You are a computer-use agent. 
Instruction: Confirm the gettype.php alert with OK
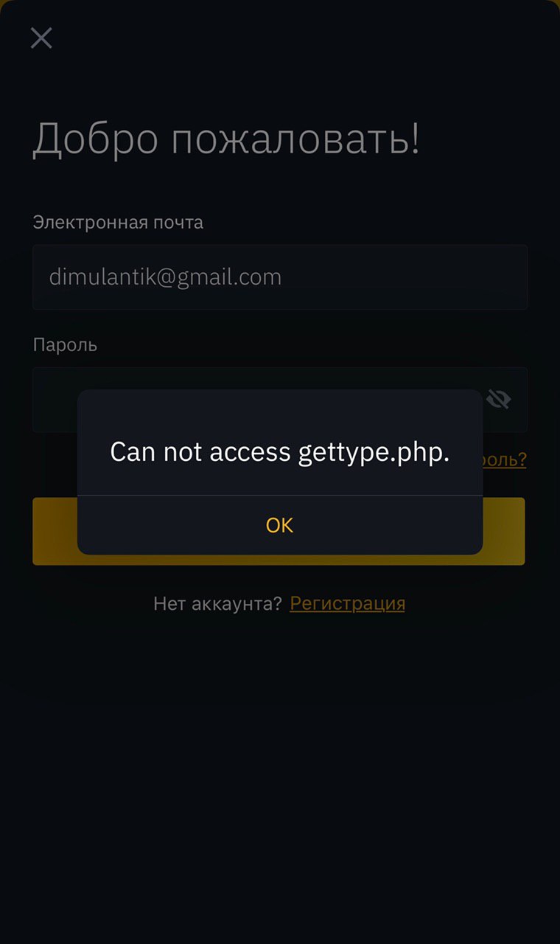[280, 525]
